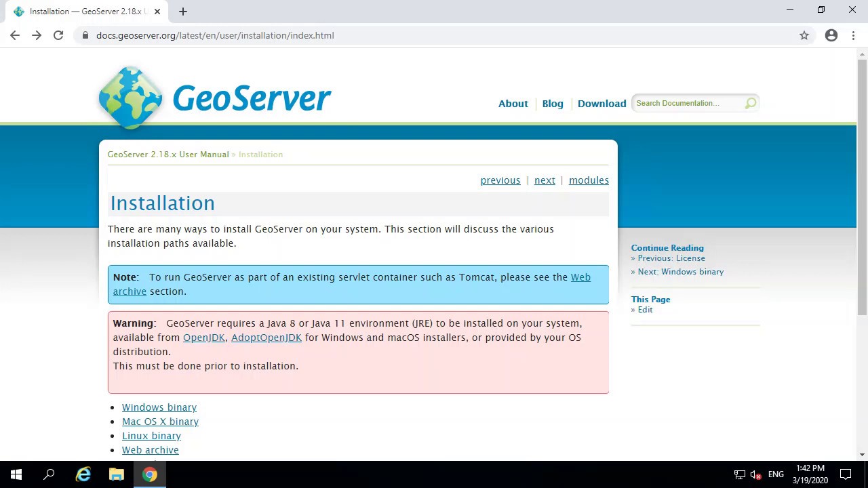Open the AdoptOpenJDK link
Screen dimensions: 868x488
[267, 338]
